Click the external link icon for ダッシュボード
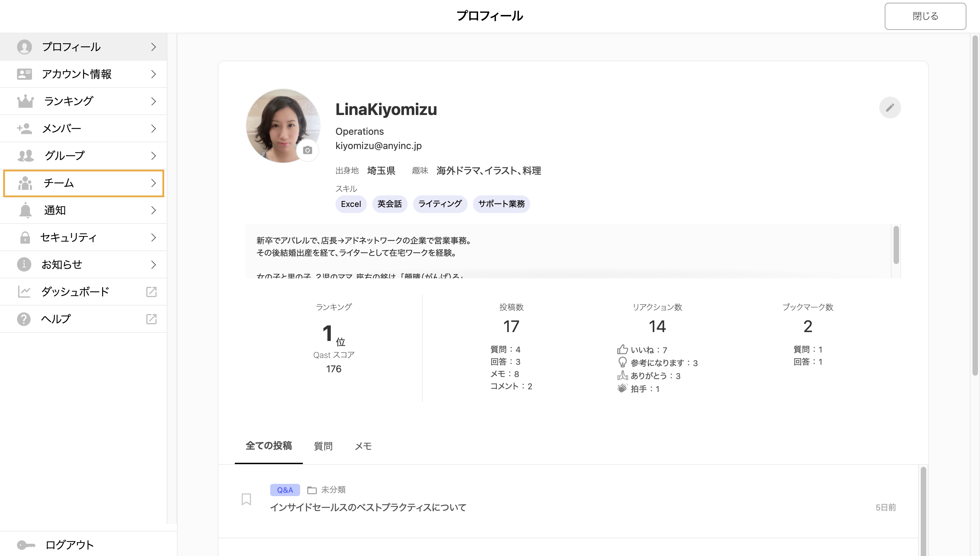 point(151,292)
